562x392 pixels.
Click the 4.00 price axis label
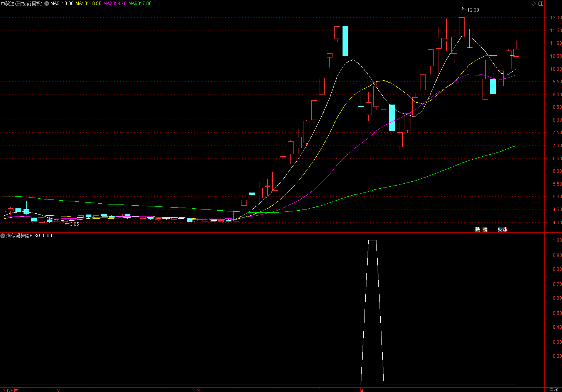557,223
